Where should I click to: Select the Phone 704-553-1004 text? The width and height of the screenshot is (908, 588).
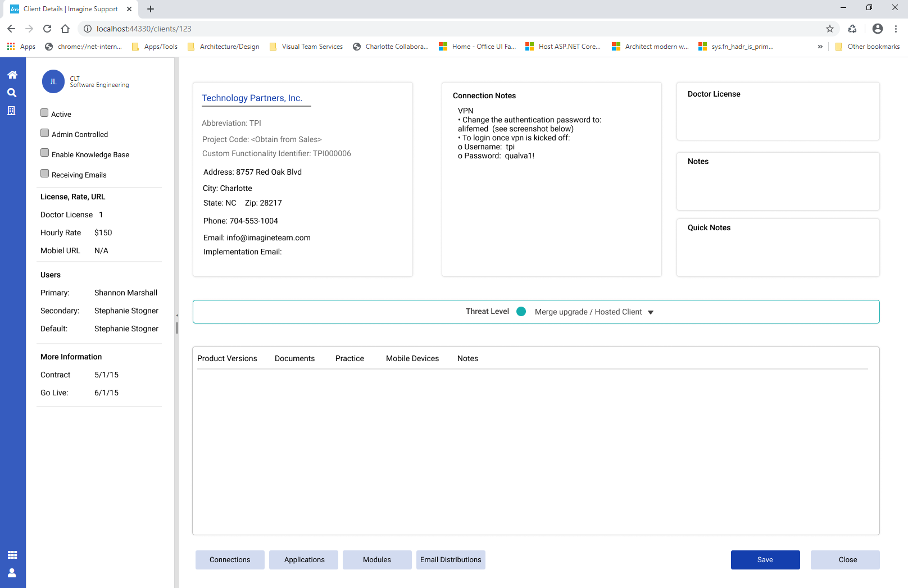click(x=240, y=221)
